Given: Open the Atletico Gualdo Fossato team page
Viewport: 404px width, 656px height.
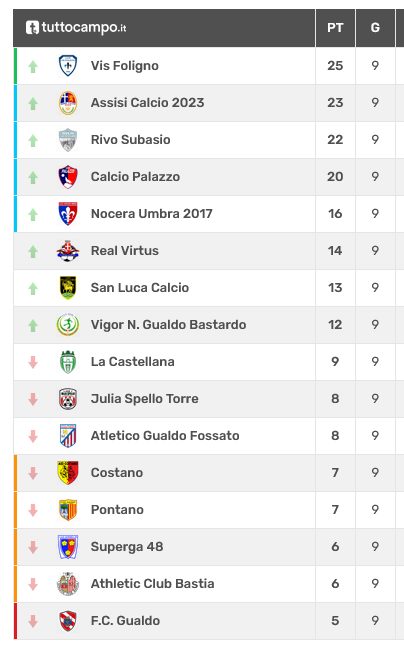Looking at the screenshot, I should [x=165, y=436].
